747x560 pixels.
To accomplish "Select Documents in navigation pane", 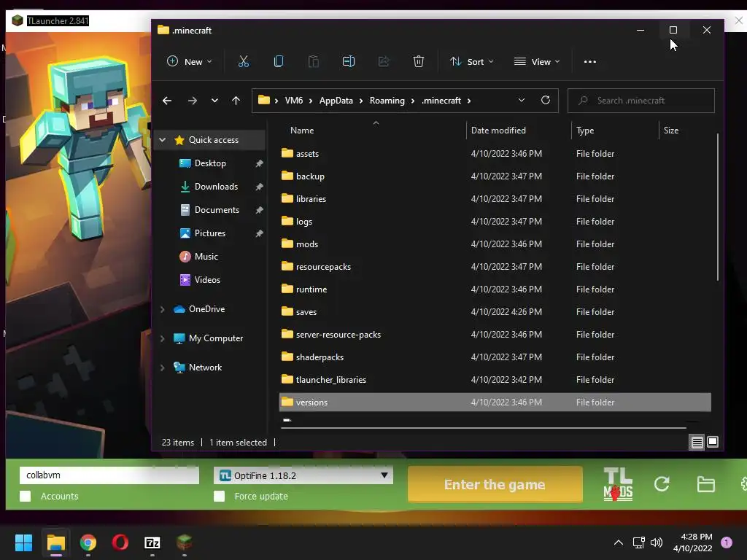I will tap(216, 210).
